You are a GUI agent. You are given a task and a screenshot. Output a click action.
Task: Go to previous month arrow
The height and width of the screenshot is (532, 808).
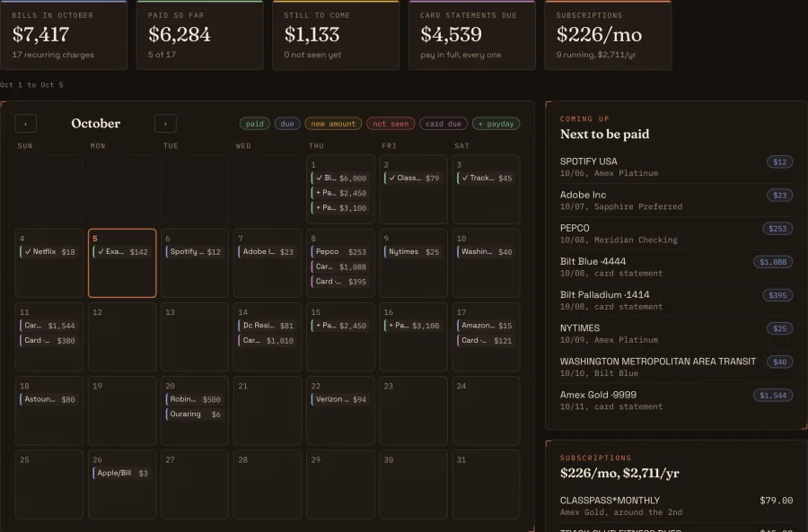coord(26,124)
